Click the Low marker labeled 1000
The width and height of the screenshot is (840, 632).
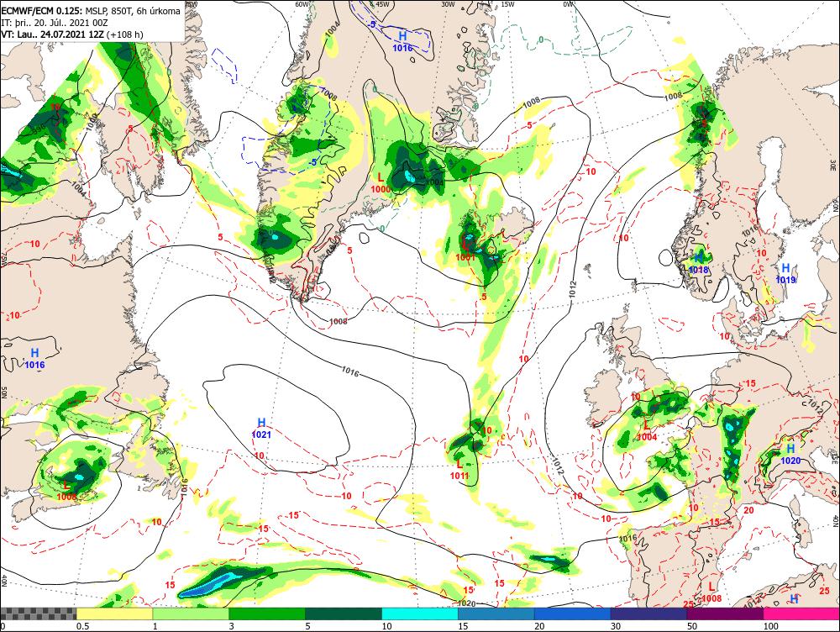point(381,182)
